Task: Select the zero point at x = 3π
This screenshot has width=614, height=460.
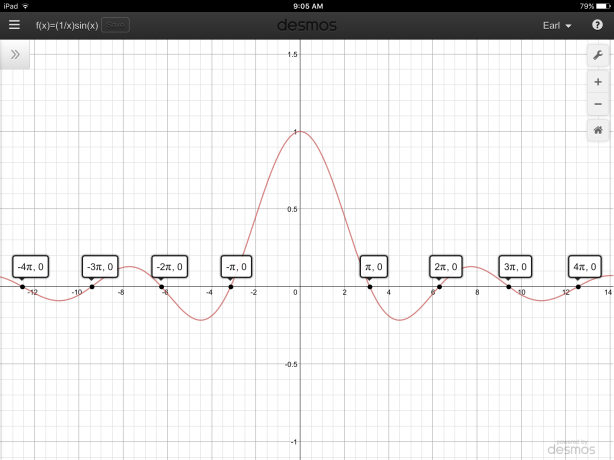Action: pyautogui.click(x=509, y=287)
